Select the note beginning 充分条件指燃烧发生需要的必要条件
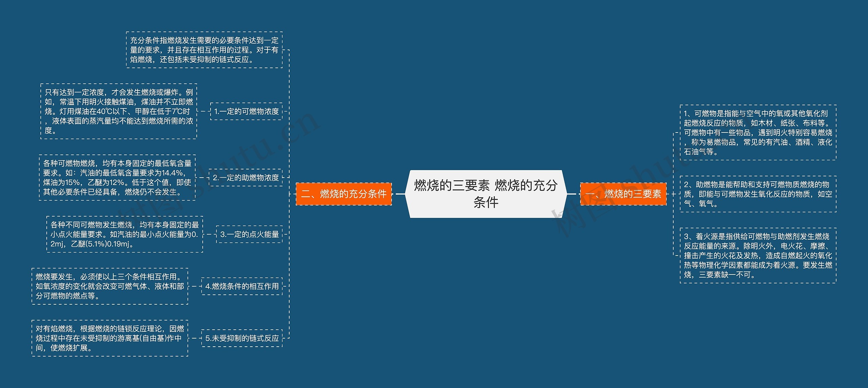This screenshot has height=388, width=868. click(204, 50)
